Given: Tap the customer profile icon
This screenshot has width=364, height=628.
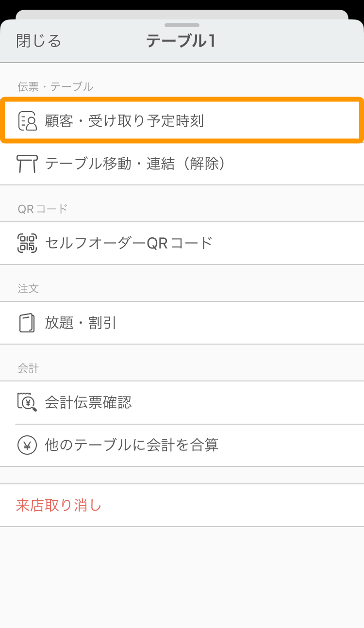Looking at the screenshot, I should pyautogui.click(x=27, y=121).
